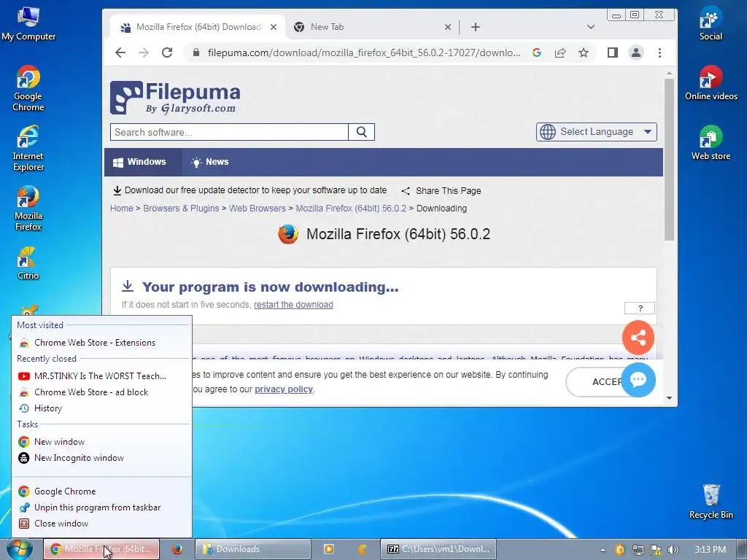Click scrollbar down arrow
This screenshot has width=747, height=560.
tap(669, 398)
